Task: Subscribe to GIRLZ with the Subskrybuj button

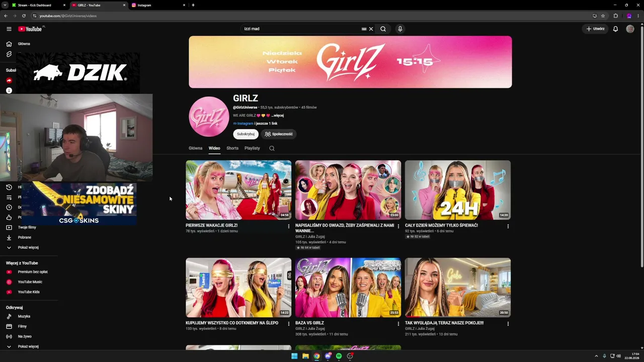Action: coord(246,134)
